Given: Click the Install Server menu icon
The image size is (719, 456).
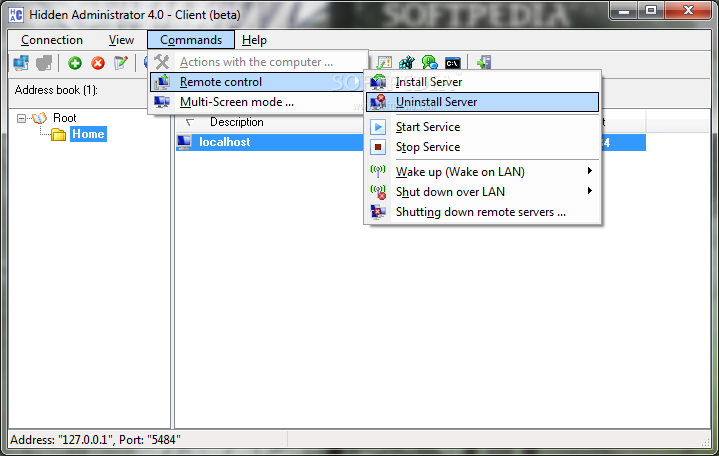Looking at the screenshot, I should (x=378, y=82).
